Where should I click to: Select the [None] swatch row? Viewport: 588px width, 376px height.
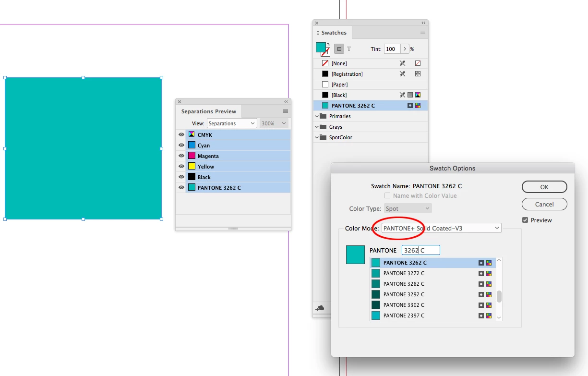[370, 63]
